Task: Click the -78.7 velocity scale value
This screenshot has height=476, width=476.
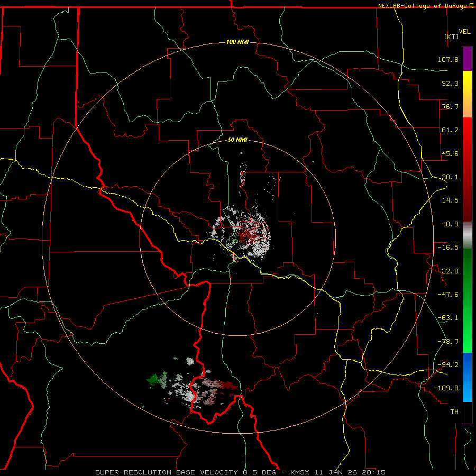Action: tap(448, 342)
